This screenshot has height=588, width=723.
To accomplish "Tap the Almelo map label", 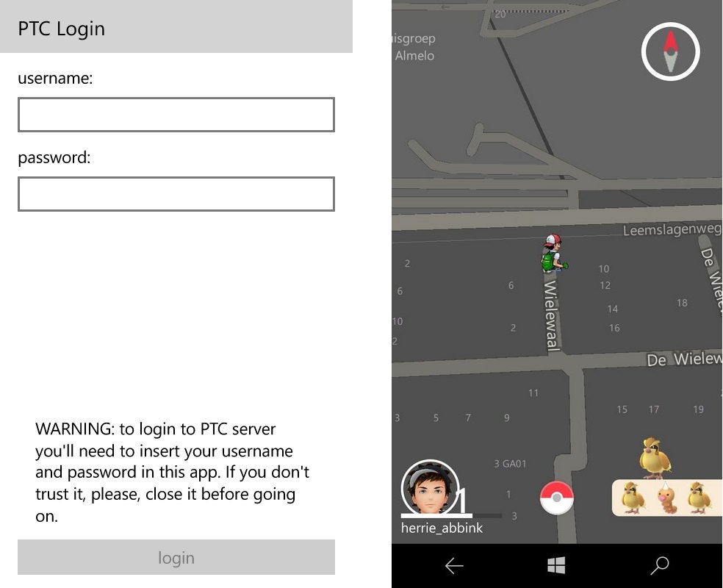I will click(414, 56).
